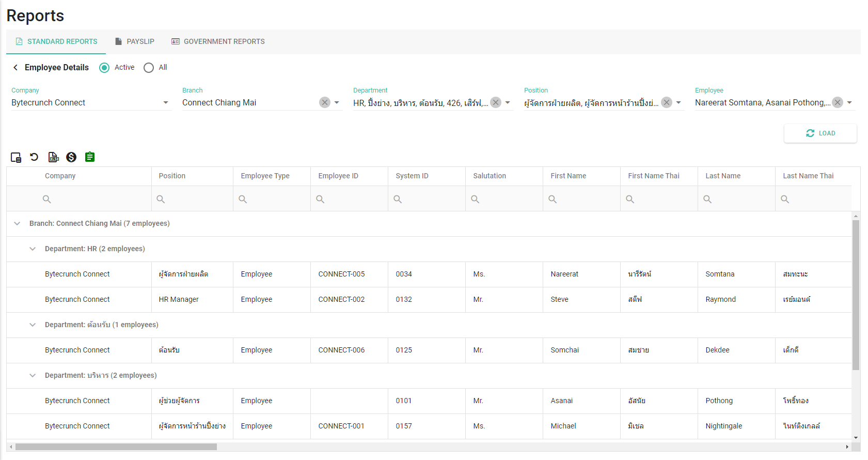
Task: Clear the Branch selection
Action: click(x=325, y=102)
